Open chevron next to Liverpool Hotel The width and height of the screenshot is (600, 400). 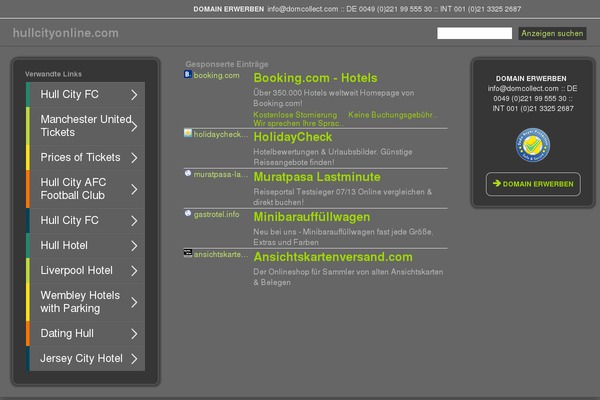[x=134, y=271]
